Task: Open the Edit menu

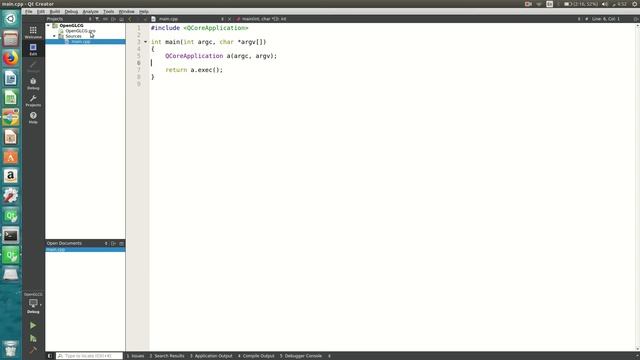Action: click(41, 11)
